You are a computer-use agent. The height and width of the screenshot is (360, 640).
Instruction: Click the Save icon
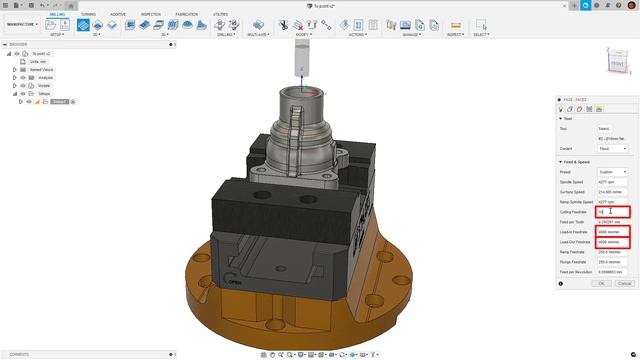coord(31,6)
